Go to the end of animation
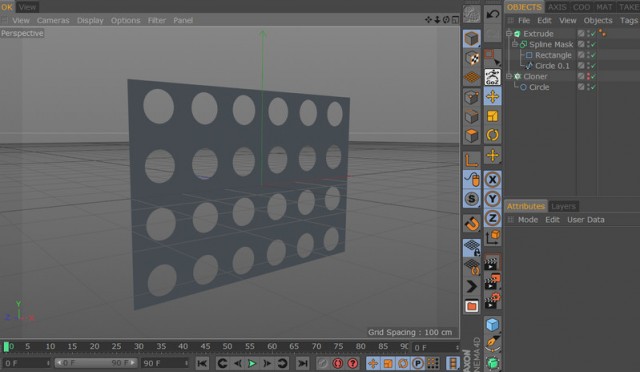 coord(302,363)
